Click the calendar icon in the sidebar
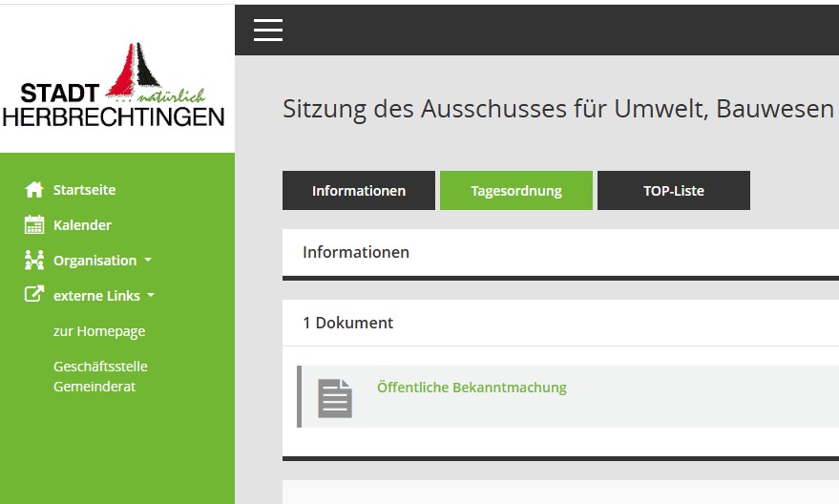Screen dimensions: 839x504 (34, 225)
